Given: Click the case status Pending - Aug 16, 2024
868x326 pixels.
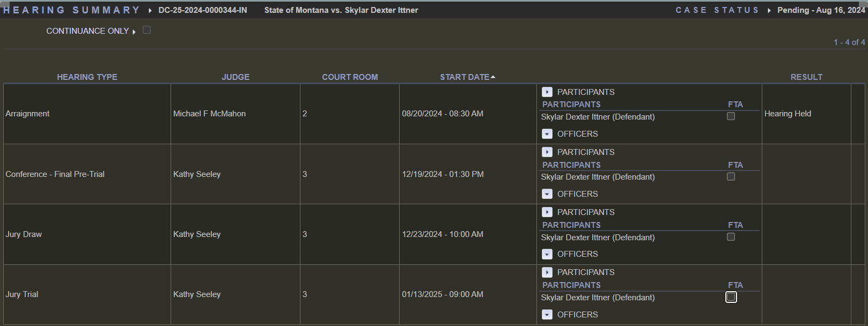Looking at the screenshot, I should 821,10.
